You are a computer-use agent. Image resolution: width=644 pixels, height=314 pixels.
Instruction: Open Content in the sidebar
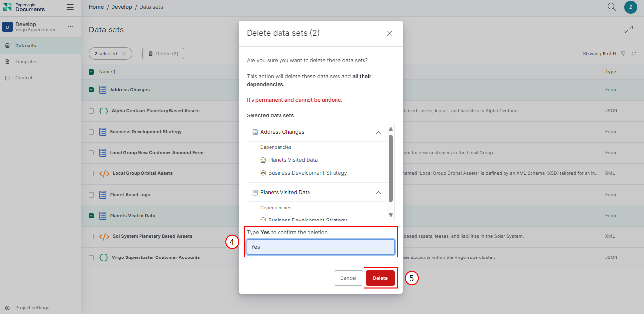(24, 78)
